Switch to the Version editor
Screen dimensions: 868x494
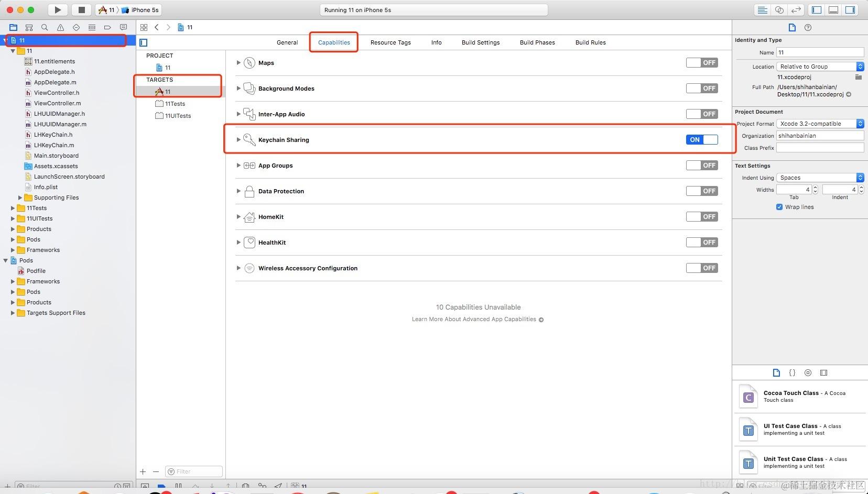point(796,10)
